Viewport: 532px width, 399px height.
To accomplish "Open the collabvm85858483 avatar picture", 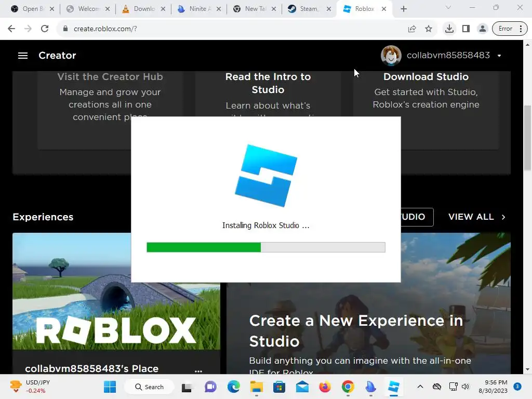I will [x=391, y=55].
